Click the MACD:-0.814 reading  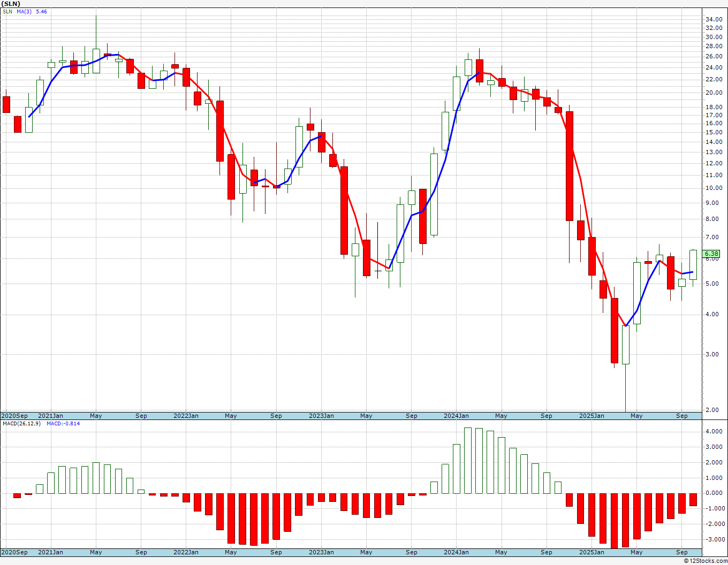pyautogui.click(x=63, y=424)
